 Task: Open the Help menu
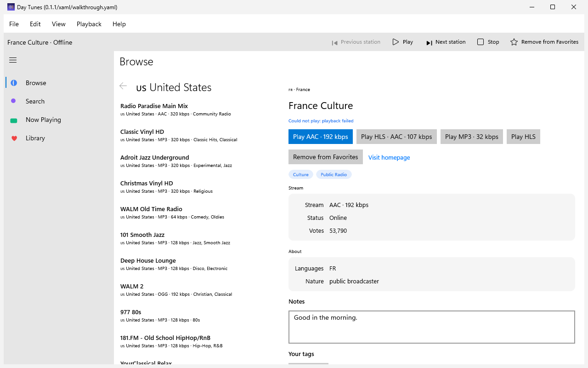tap(119, 24)
